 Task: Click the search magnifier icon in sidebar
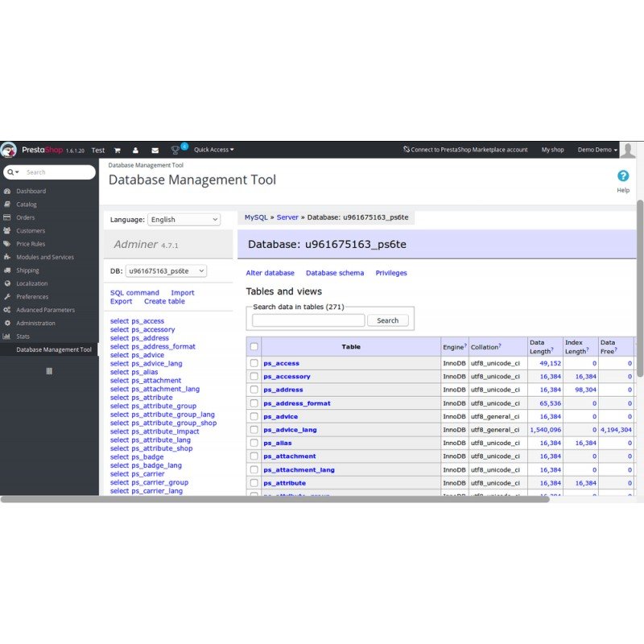click(10, 172)
